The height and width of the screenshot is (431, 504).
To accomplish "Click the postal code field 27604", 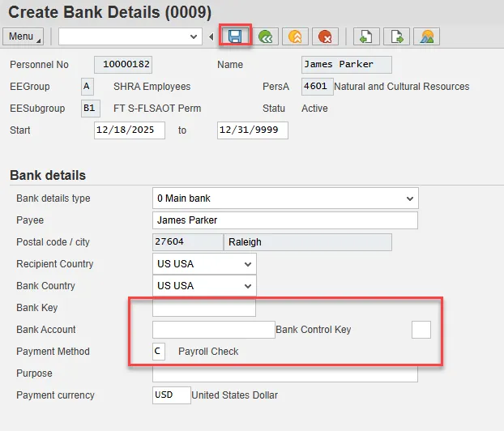I will (188, 242).
